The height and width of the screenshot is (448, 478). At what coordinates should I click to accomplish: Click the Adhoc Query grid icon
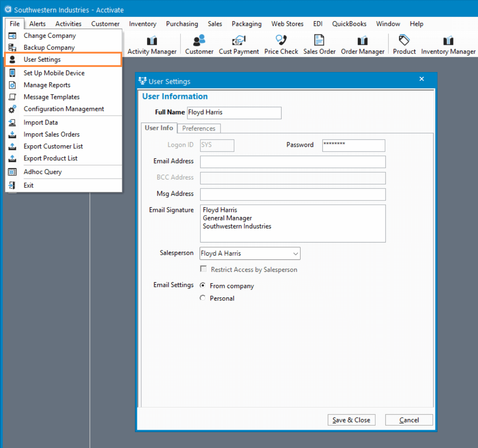[12, 172]
